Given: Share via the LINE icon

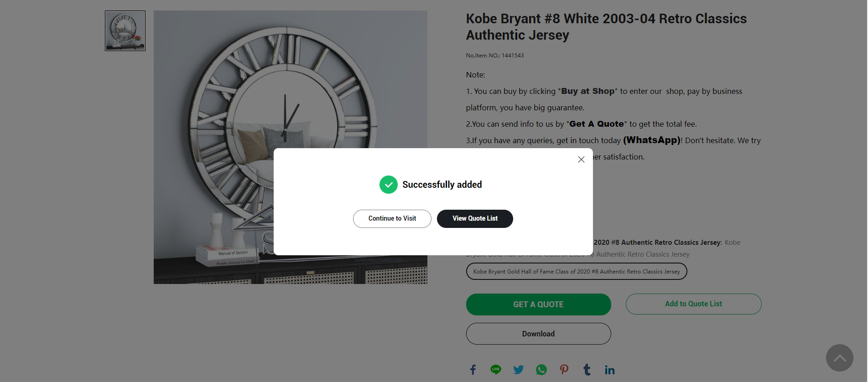Looking at the screenshot, I should (x=496, y=370).
